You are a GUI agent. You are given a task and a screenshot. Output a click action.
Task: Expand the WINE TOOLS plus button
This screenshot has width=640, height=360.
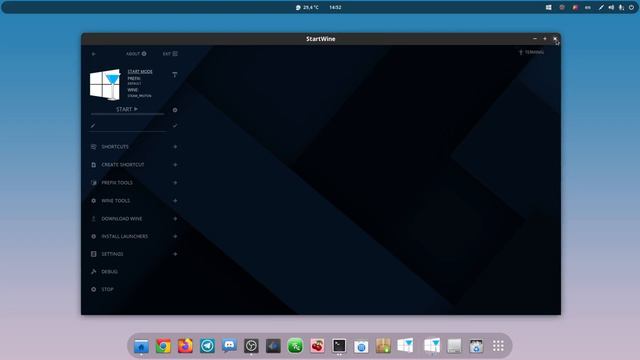pyautogui.click(x=175, y=200)
